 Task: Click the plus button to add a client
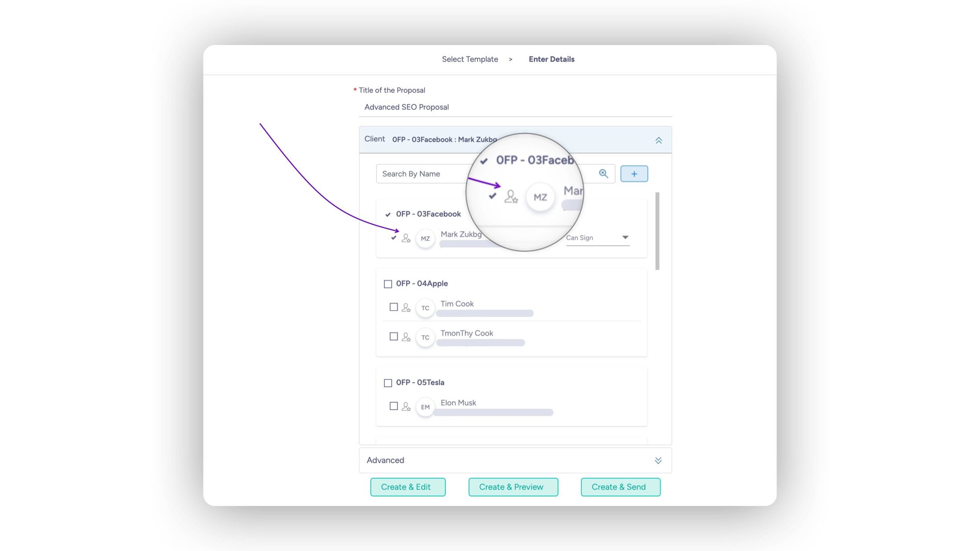click(634, 174)
